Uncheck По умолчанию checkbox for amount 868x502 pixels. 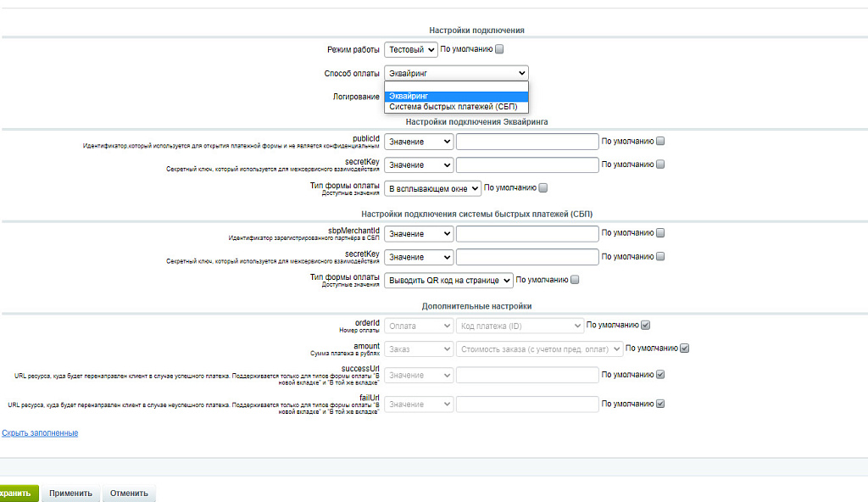(685, 348)
